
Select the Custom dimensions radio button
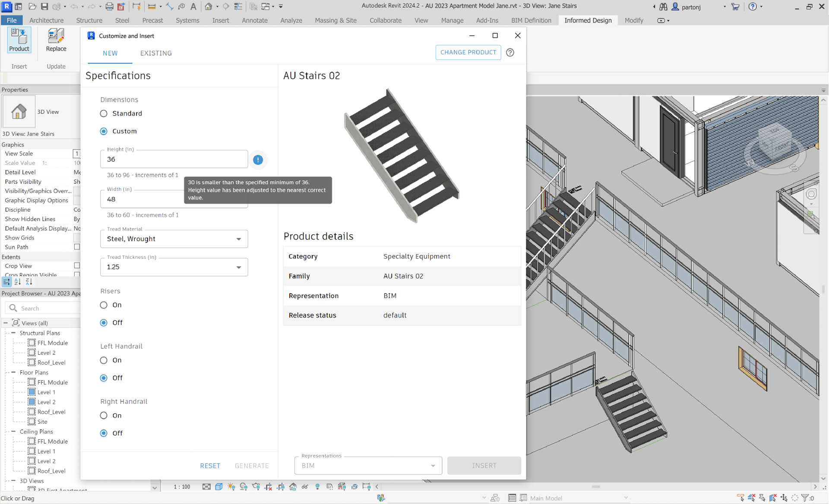tap(104, 131)
